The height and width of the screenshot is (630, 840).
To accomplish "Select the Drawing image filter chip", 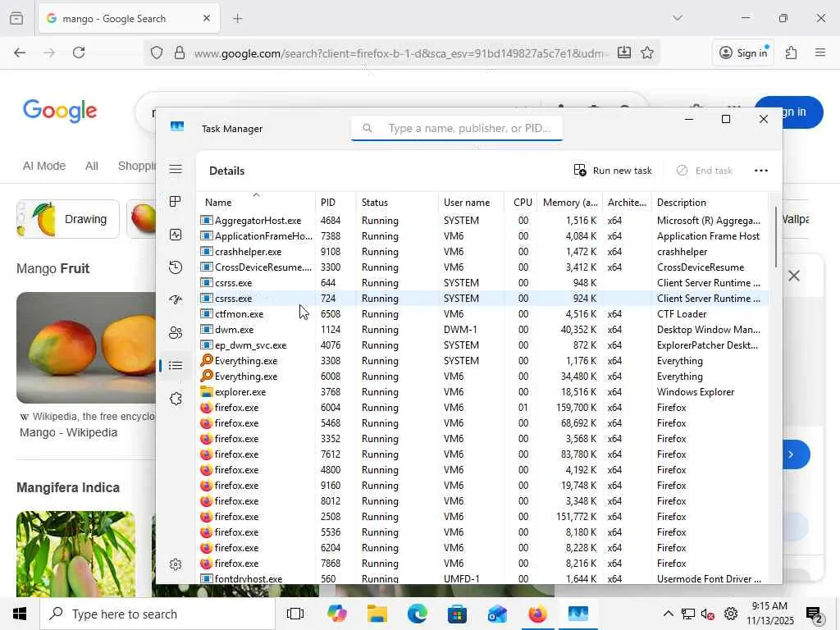I will pos(68,219).
